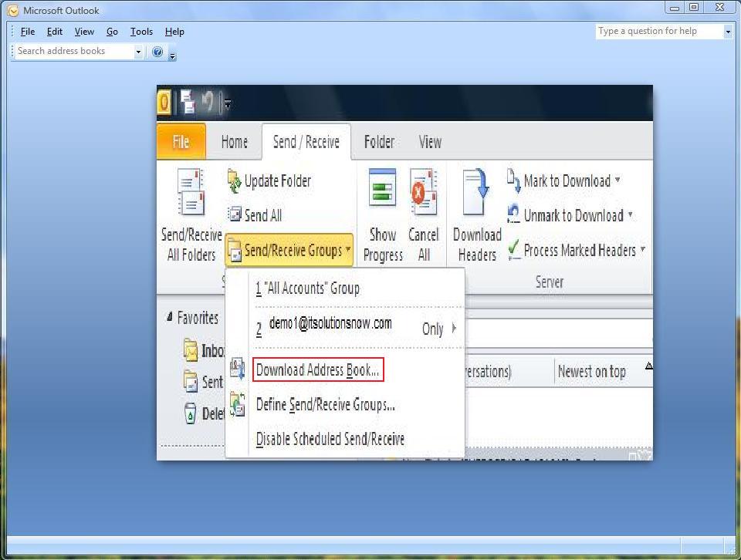Viewport: 741px width, 560px height.
Task: Click the Type a question for help box
Action: click(x=659, y=31)
